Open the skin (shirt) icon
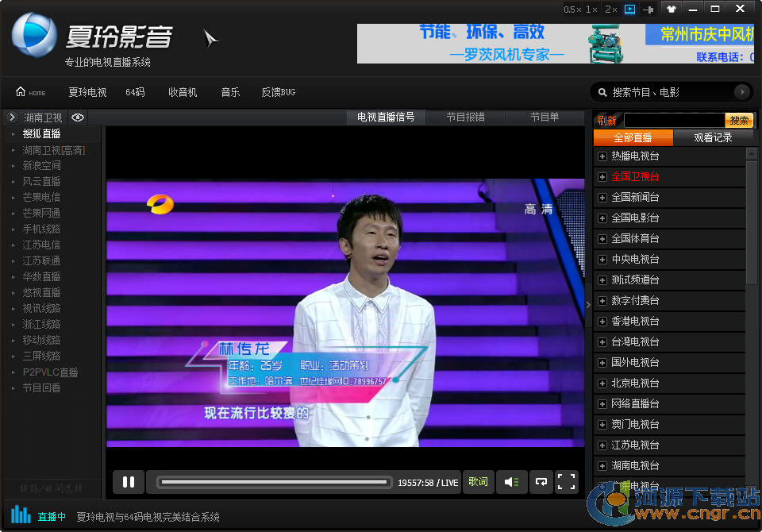 672,9
